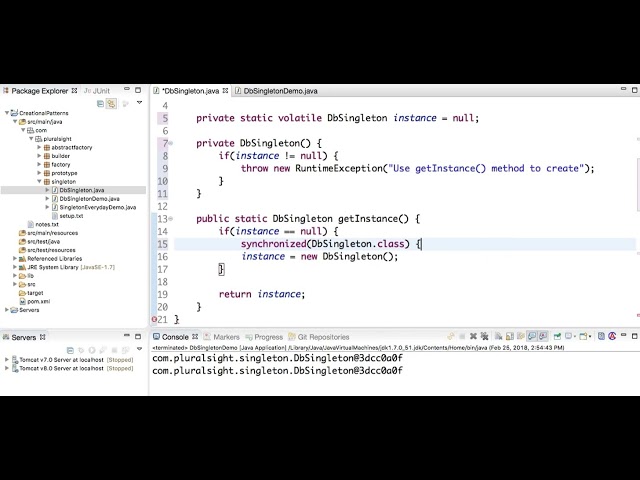Click Remove Launch X icon in Console
Image resolution: width=640 pixels, height=480 pixels.
pos(473,336)
